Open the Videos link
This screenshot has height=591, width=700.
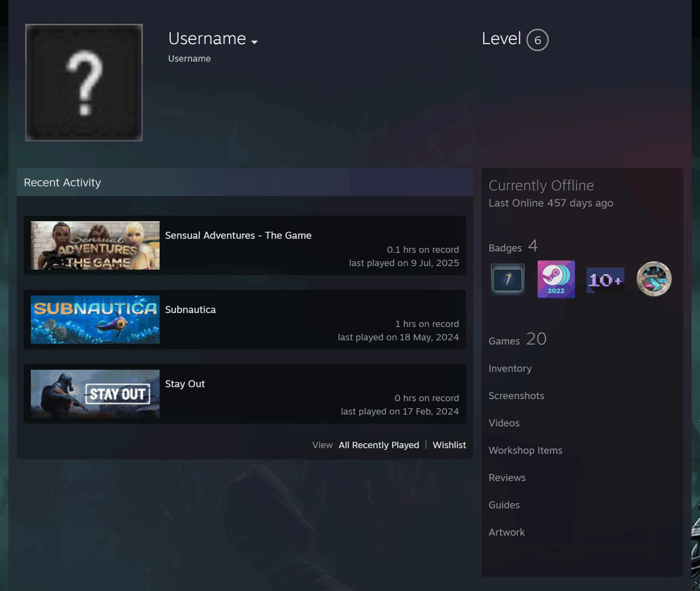(x=504, y=423)
